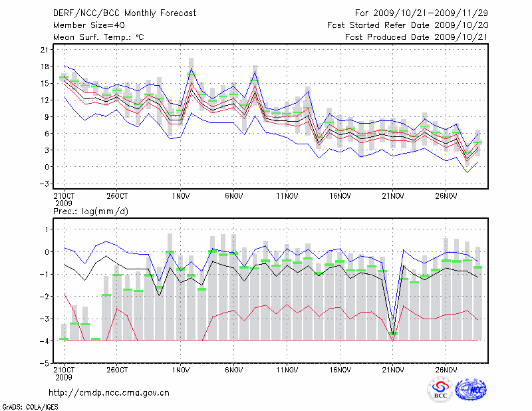Click the 21OCT label under the temperature chart
Viewport: 532px width, 411px height.
[x=64, y=196]
